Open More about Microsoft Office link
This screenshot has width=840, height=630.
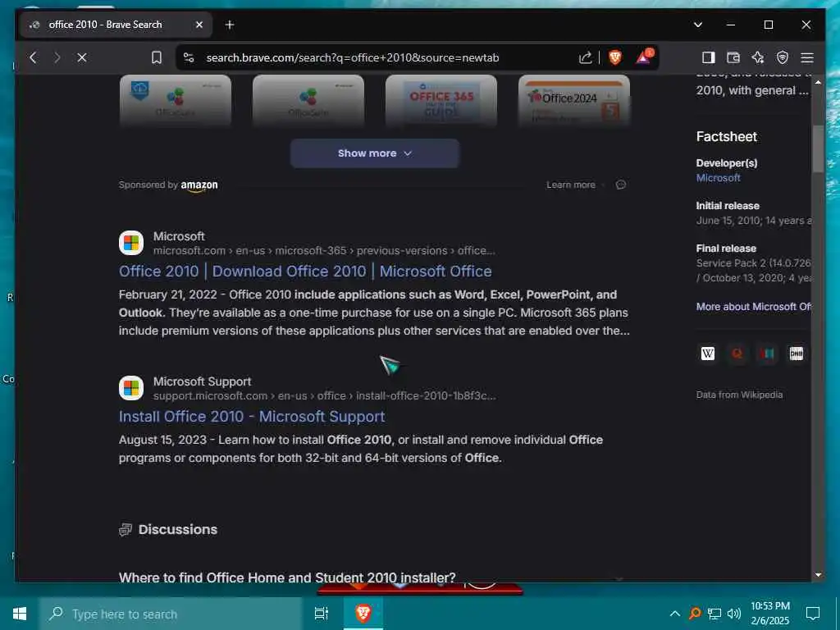point(753,307)
